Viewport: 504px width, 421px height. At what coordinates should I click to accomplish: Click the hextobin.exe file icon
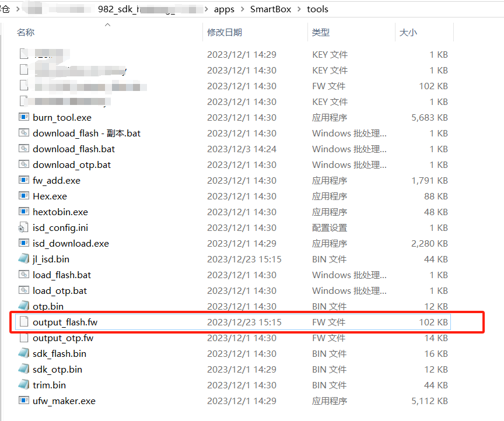24,212
